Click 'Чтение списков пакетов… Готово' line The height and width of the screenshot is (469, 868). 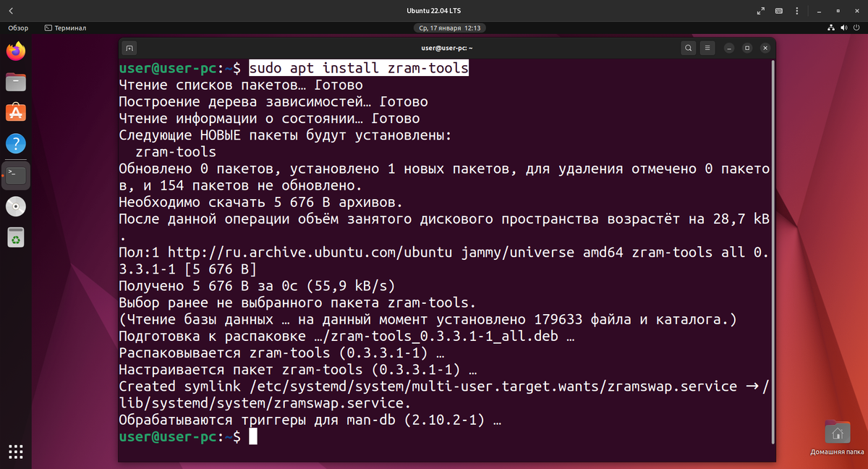pos(241,85)
